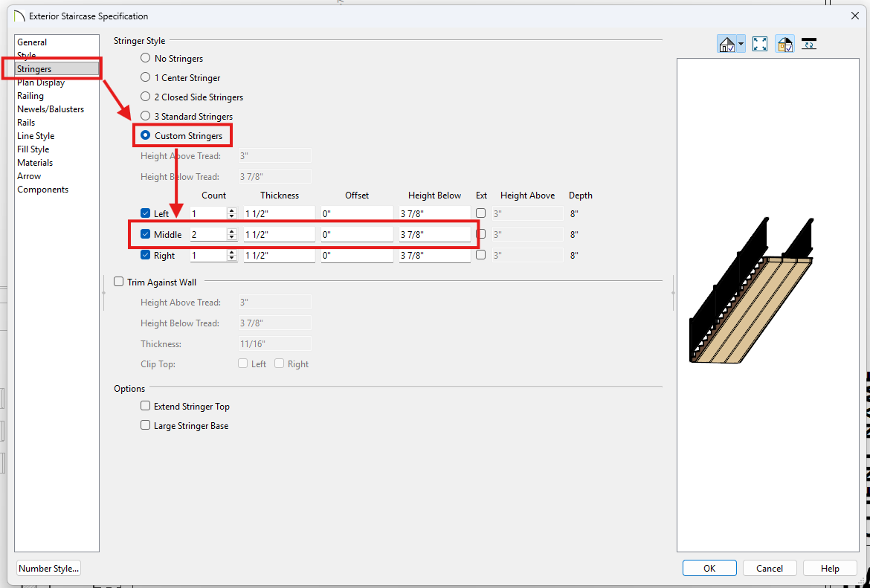Image resolution: width=870 pixels, height=588 pixels.
Task: Uncheck the Right stringer checkbox
Action: [146, 255]
